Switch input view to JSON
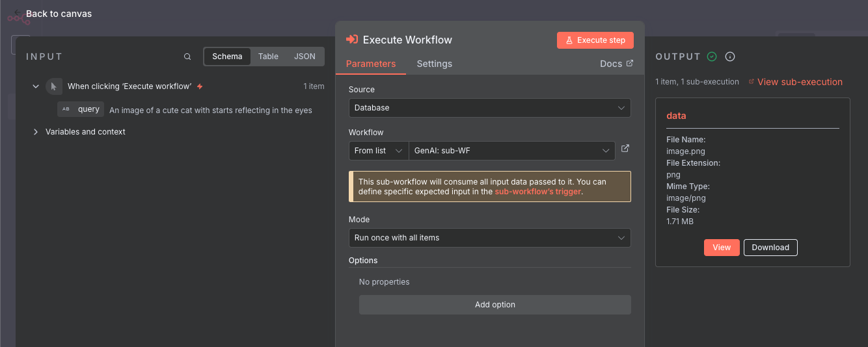Viewport: 868px width, 347px height. pyautogui.click(x=305, y=57)
